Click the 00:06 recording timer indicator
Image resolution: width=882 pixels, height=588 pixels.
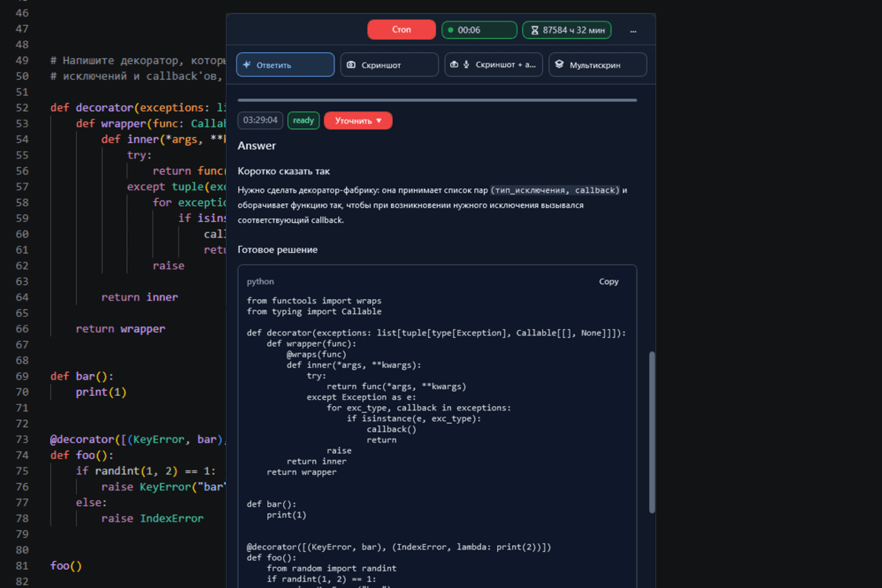479,30
